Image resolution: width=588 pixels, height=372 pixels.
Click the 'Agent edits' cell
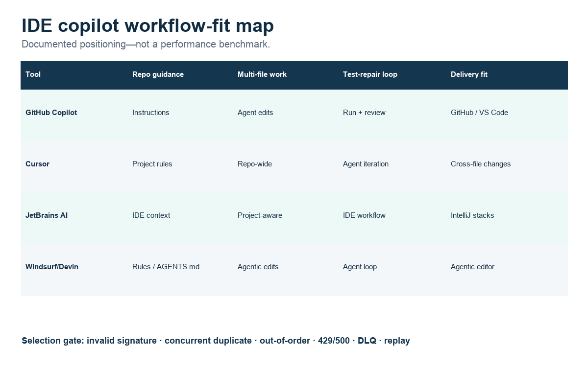pos(255,113)
